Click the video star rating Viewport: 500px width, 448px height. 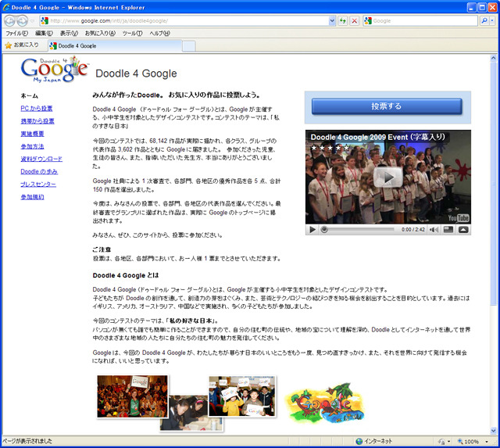[x=330, y=148]
